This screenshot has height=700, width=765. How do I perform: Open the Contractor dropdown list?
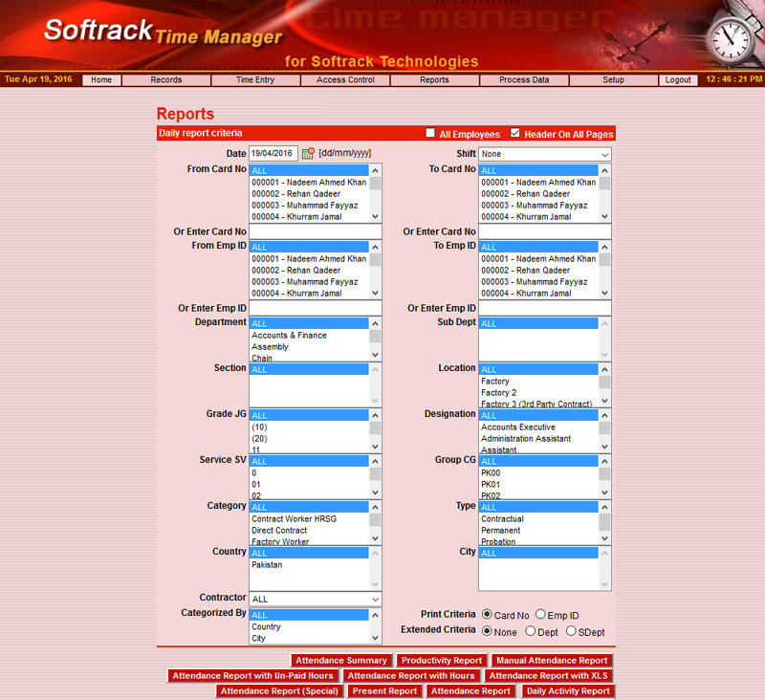[315, 600]
